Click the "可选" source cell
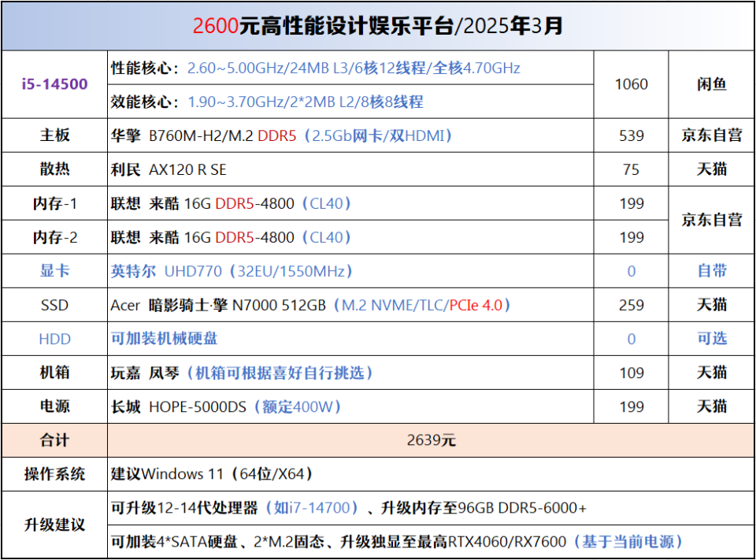The image size is (756, 560). click(x=712, y=339)
